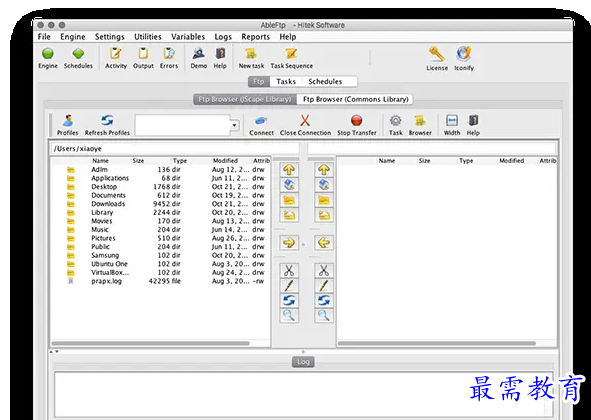
Task: Click the remote path field
Action: point(432,149)
